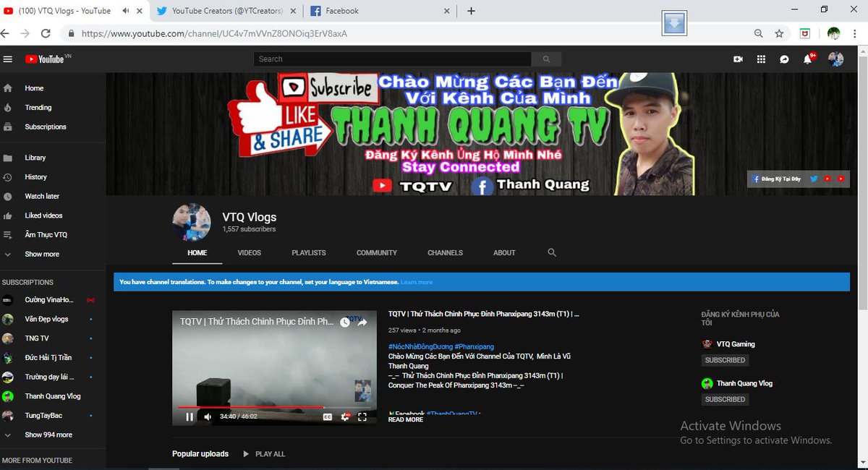Screen dimensions: 868x470
Task: Click the browser zoom magnifier icon
Action: [x=759, y=33]
